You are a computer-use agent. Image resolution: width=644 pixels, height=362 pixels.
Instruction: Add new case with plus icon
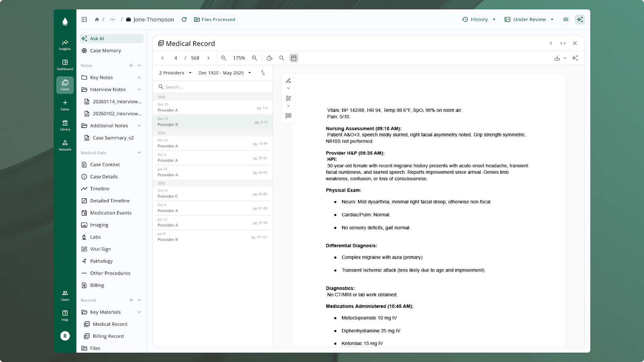coord(65,105)
